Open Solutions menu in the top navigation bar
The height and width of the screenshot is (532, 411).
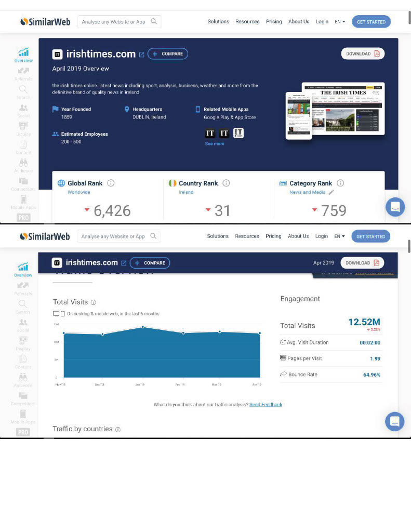pyautogui.click(x=218, y=21)
